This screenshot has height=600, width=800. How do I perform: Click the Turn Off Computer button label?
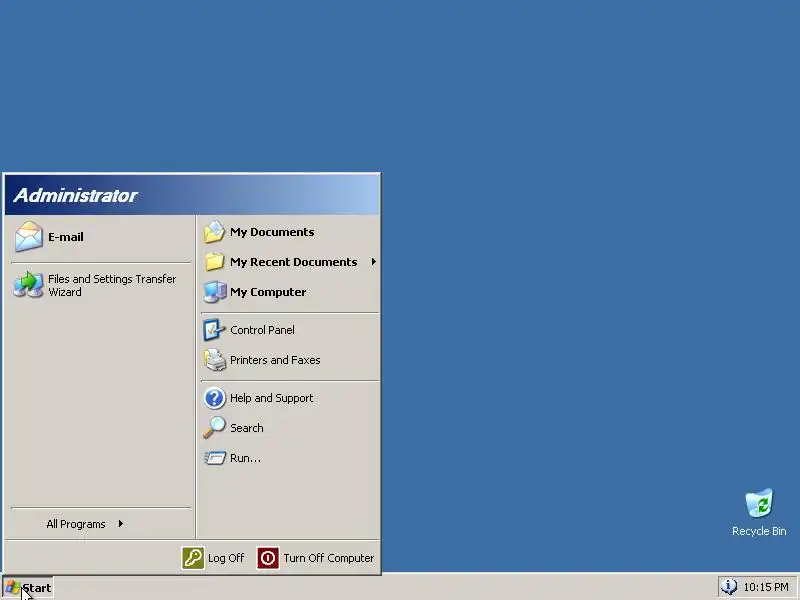(x=329, y=558)
